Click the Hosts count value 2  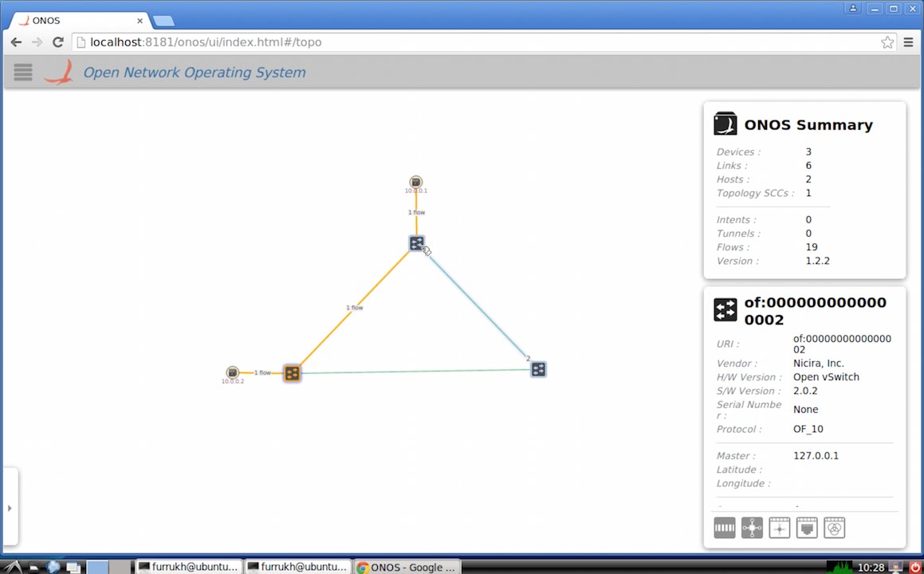click(808, 179)
